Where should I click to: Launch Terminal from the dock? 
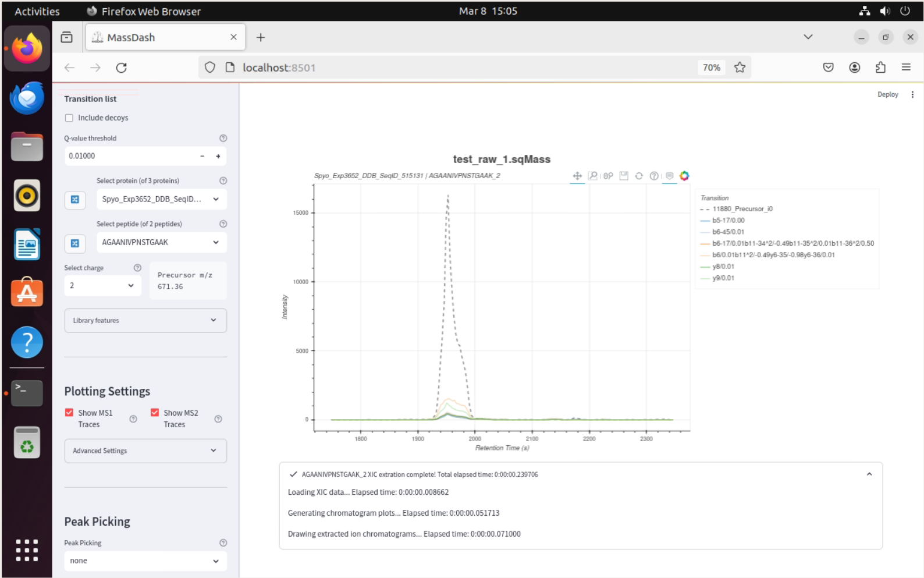point(27,393)
